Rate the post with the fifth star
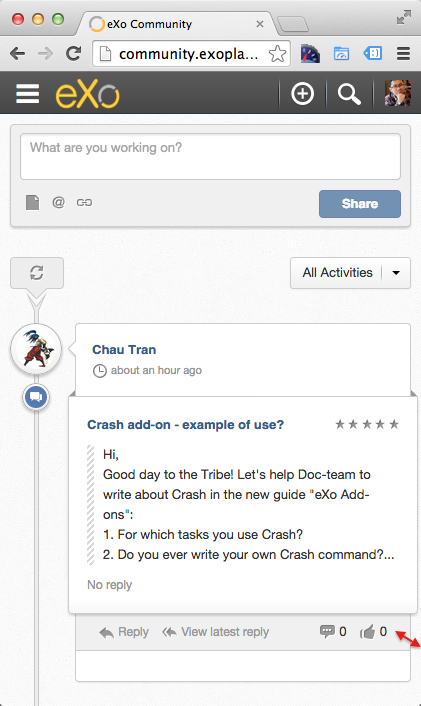Viewport: 421px width, 706px height. pyautogui.click(x=394, y=424)
